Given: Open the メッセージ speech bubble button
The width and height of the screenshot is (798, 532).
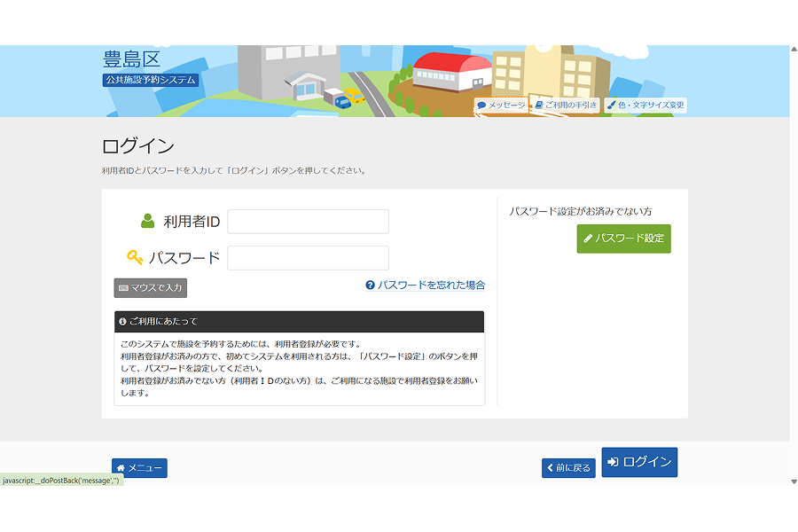Looking at the screenshot, I should pyautogui.click(x=501, y=106).
